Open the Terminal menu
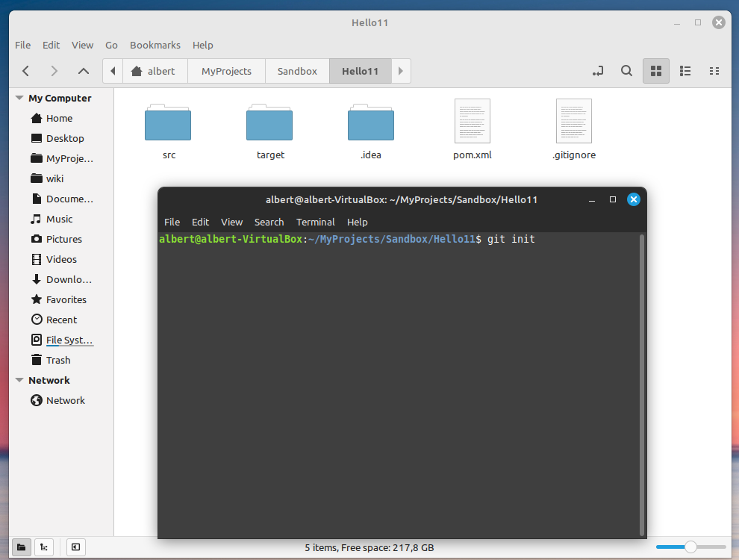This screenshot has width=739, height=560. coord(315,222)
